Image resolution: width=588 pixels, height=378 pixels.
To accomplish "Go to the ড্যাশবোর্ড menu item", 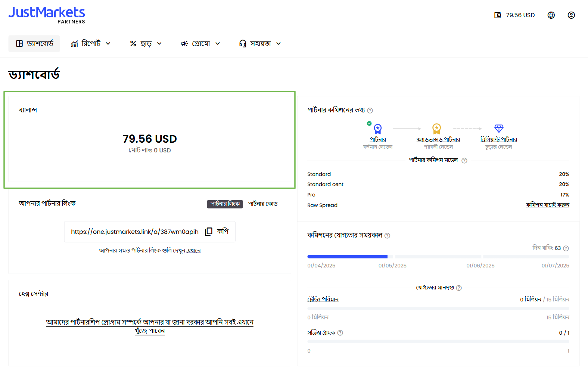I will [34, 44].
